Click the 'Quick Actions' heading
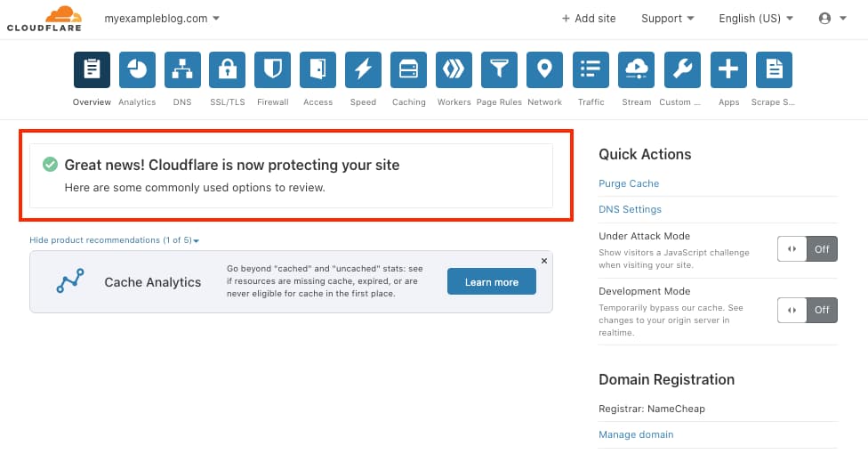Viewport: 868px width, 462px height. coord(645,154)
